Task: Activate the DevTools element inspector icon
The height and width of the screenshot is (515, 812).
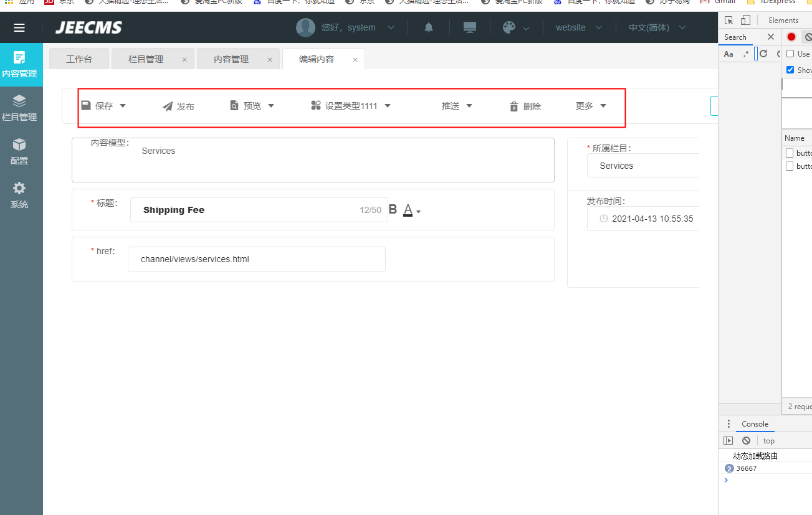Action: click(728, 20)
